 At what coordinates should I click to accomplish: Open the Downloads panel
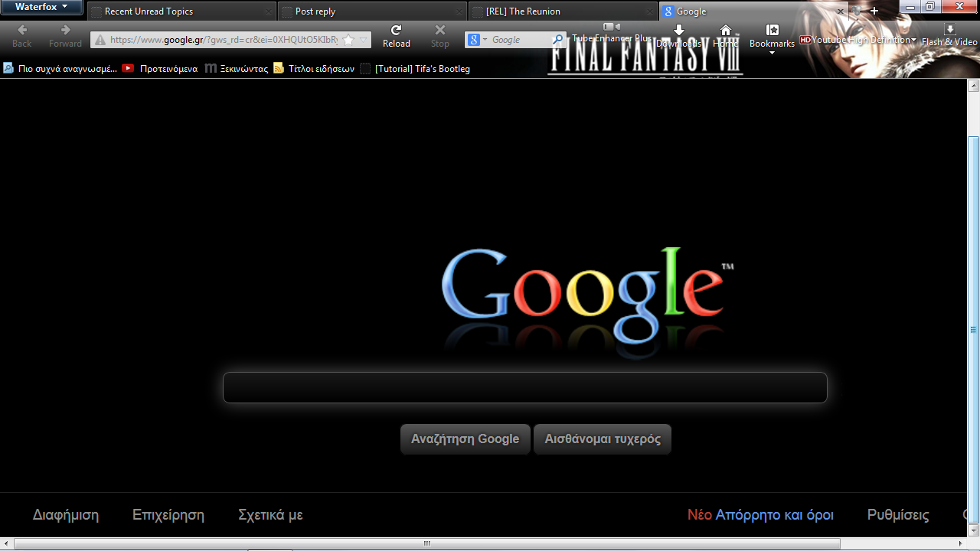tap(678, 36)
